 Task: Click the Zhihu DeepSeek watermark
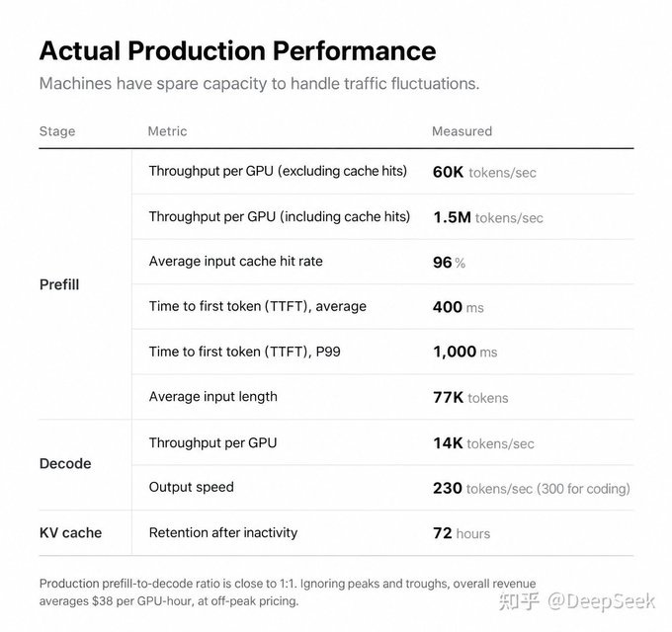tap(577, 601)
